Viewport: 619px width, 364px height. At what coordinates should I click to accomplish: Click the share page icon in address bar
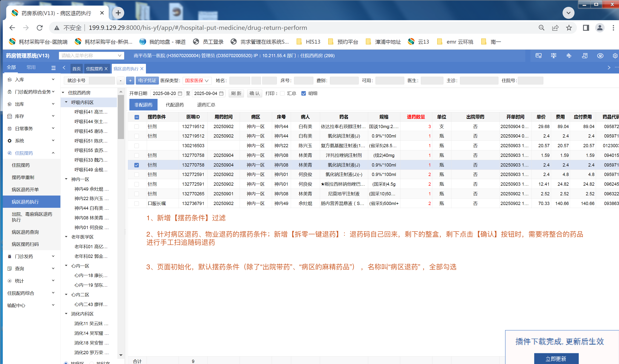coord(555,28)
